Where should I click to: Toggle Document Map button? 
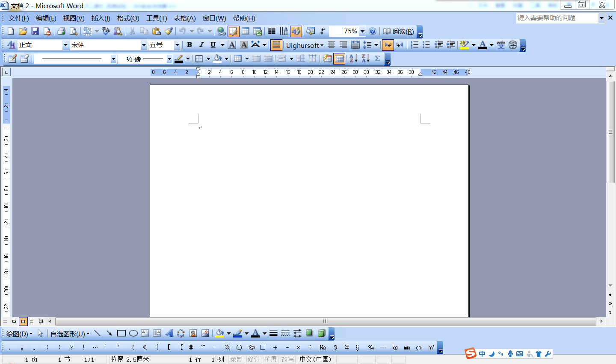(x=311, y=31)
